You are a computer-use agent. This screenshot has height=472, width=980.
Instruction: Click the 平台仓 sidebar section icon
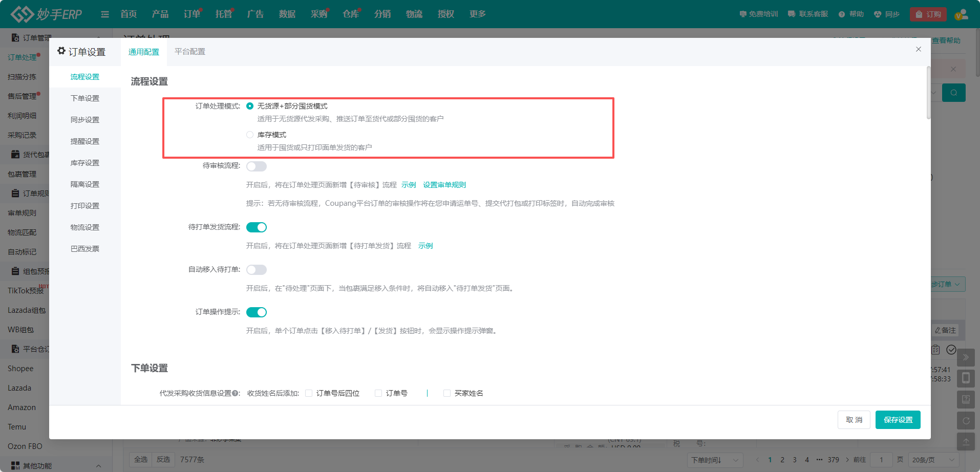tap(15, 349)
